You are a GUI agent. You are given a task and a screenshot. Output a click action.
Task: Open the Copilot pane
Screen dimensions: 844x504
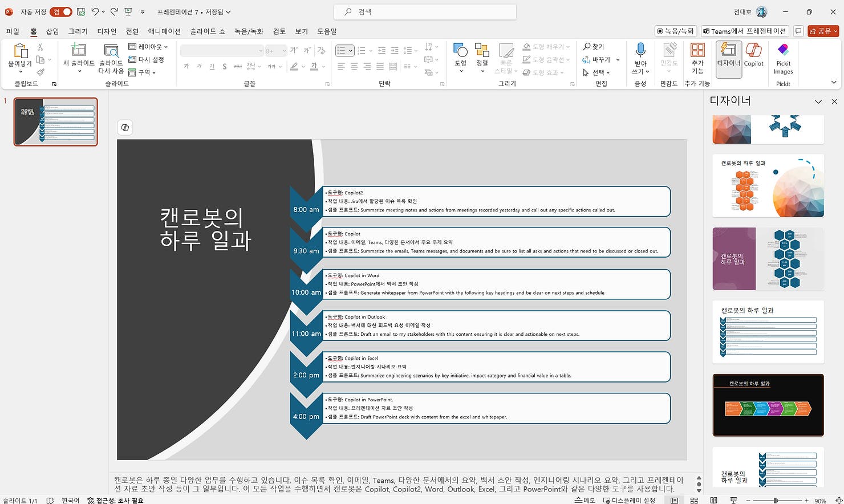[x=754, y=57]
